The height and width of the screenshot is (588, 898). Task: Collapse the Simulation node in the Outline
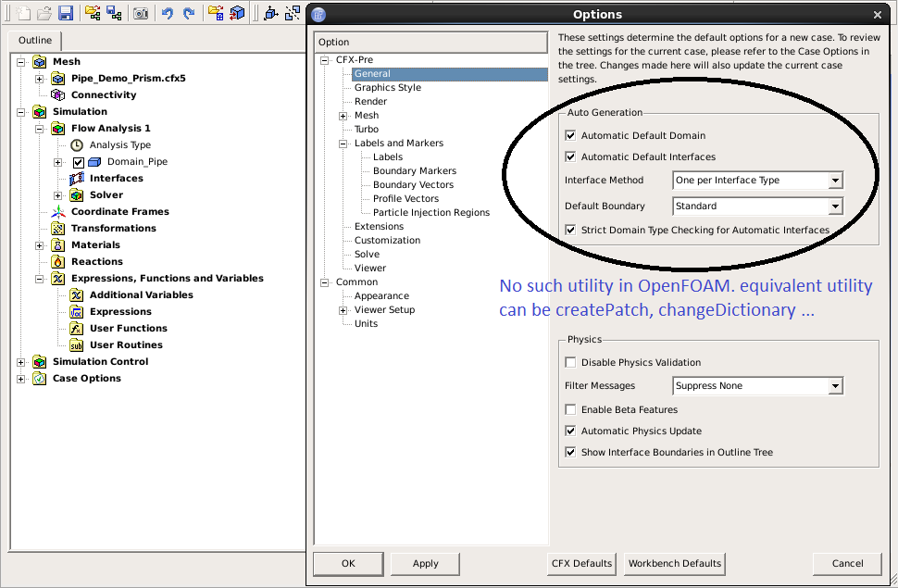tap(21, 112)
